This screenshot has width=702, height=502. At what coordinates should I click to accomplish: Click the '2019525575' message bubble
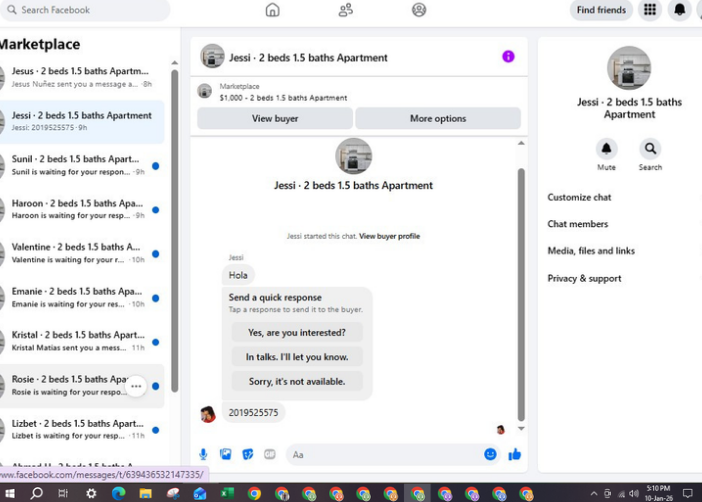pos(253,412)
